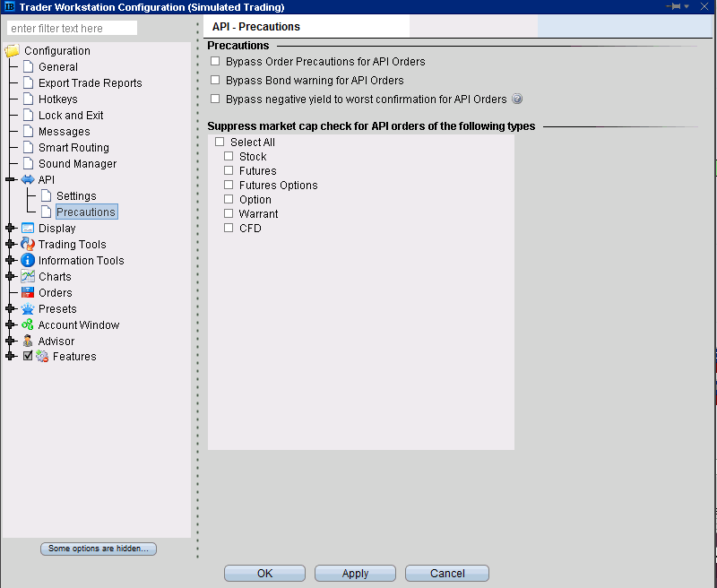This screenshot has width=717, height=588.
Task: Click the Cancel button
Action: (447, 573)
